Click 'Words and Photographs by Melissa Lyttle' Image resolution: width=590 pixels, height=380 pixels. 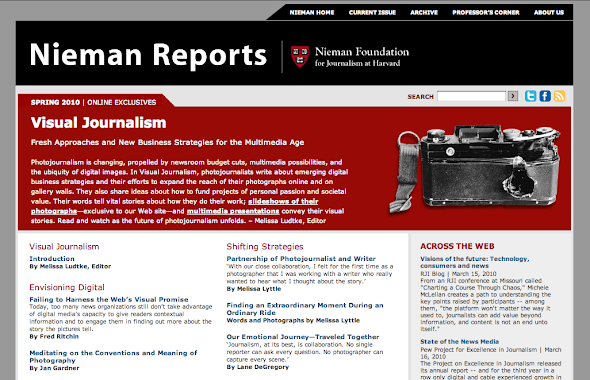pyautogui.click(x=293, y=321)
